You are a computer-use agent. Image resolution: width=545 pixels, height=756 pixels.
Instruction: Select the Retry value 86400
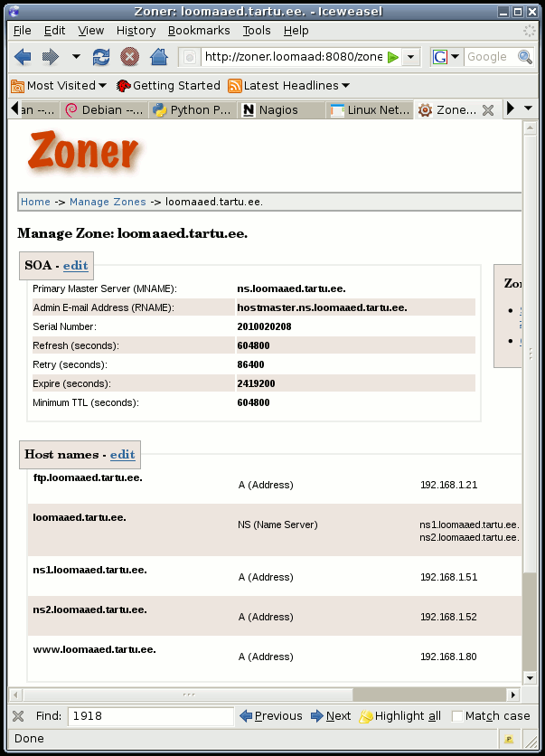coord(250,364)
